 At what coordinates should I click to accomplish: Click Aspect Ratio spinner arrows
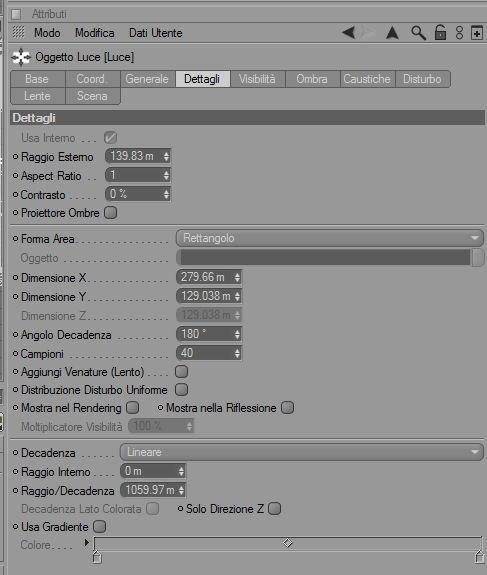[x=166, y=176]
